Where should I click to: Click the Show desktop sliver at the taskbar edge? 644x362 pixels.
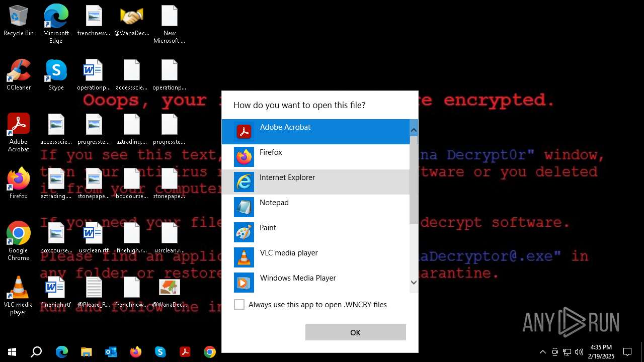click(642, 352)
